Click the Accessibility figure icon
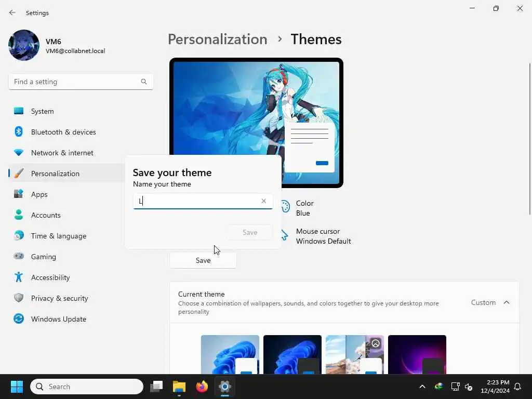Viewport: 532px width, 399px height. pos(19,277)
